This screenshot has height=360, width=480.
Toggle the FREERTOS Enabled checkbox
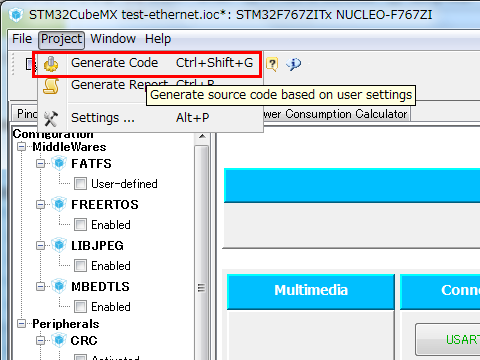click(x=80, y=225)
